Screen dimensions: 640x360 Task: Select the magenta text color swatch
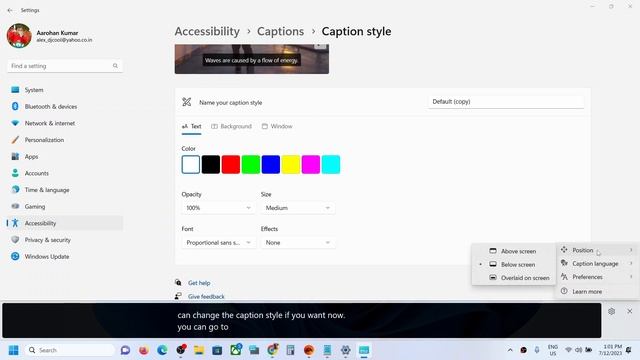pyautogui.click(x=311, y=164)
